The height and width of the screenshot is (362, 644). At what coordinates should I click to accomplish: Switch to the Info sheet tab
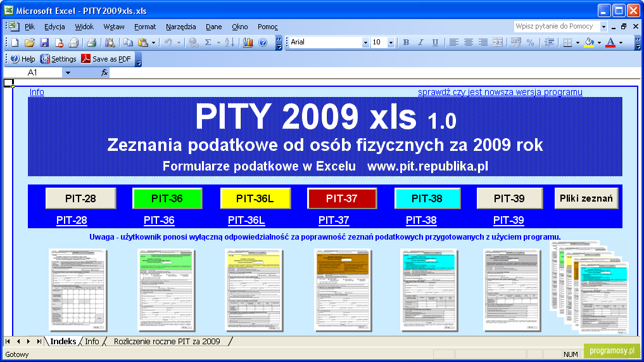coord(92,342)
